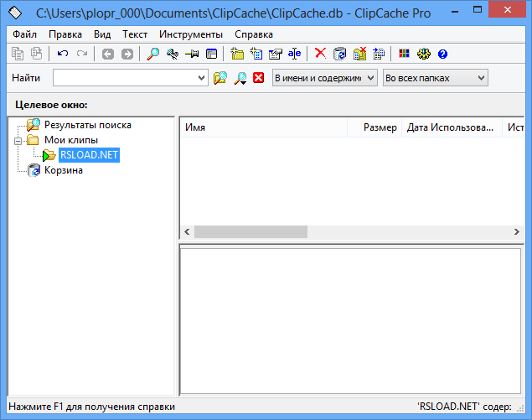The width and height of the screenshot is (532, 420).
Task: Click the horizontal scrollbar thumb in clip list
Action: coord(251,232)
